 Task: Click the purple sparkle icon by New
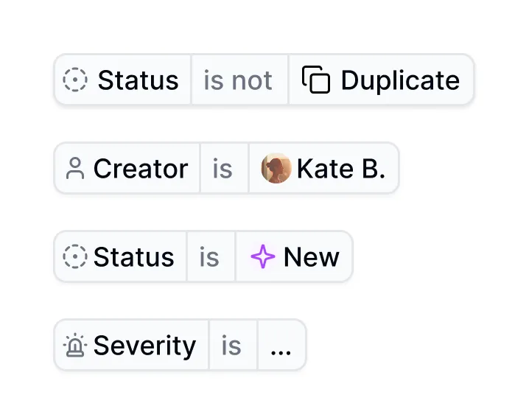click(x=263, y=256)
